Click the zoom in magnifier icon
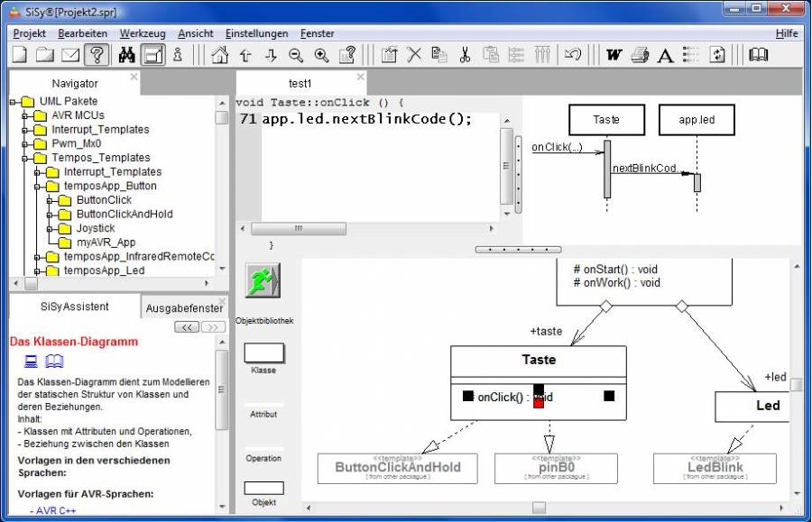 point(321,55)
